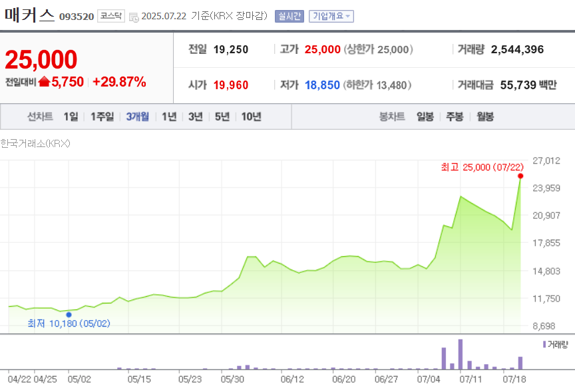Click the opening price 19,960
The image size is (575, 392).
pos(231,85)
